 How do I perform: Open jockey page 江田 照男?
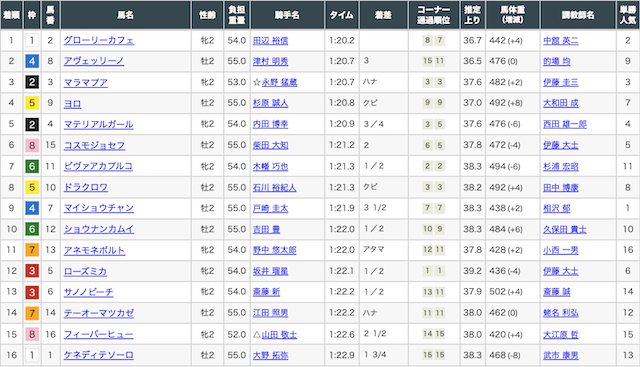click(270, 313)
